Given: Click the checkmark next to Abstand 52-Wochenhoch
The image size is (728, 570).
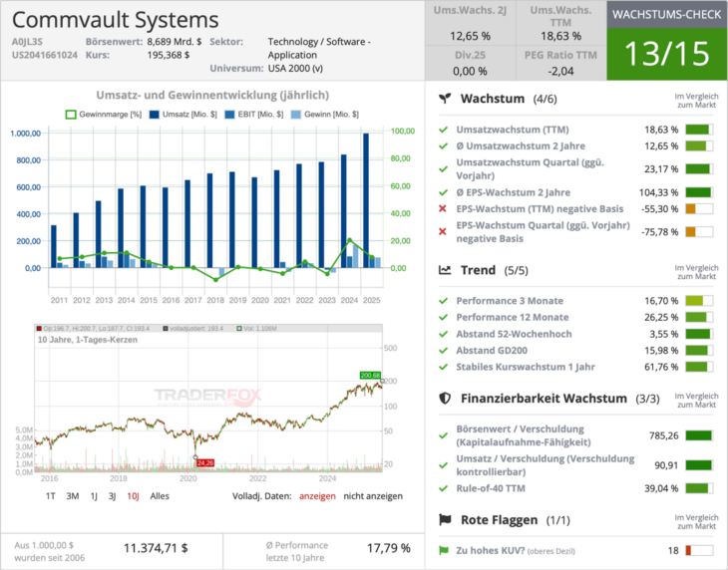Looking at the screenshot, I should (444, 334).
